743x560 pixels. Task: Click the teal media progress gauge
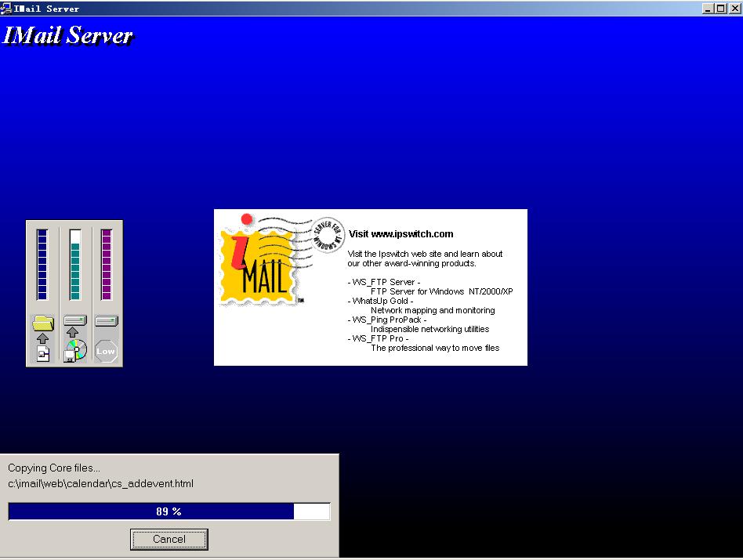75,264
